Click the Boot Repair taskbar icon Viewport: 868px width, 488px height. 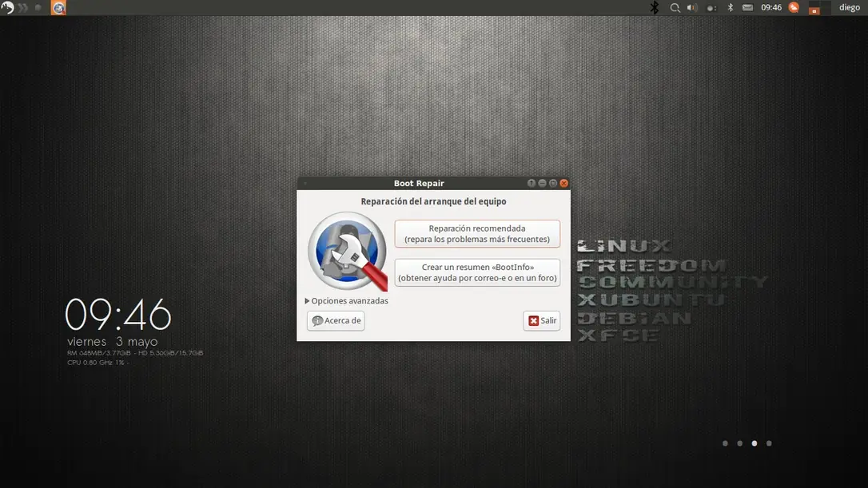(x=58, y=8)
